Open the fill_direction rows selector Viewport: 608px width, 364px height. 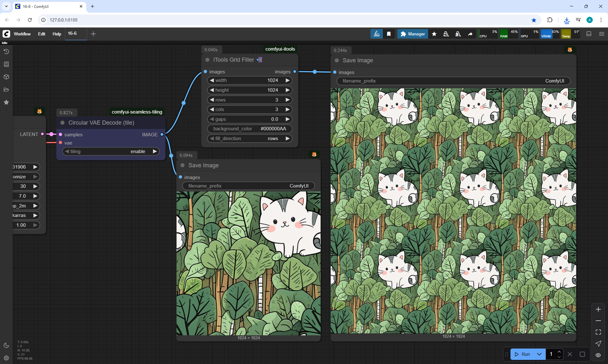point(250,139)
